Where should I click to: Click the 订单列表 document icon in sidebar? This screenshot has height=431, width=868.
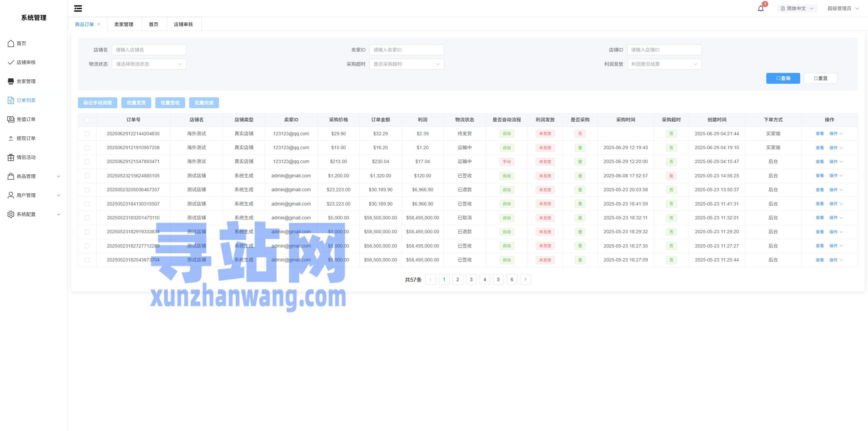pyautogui.click(x=11, y=100)
